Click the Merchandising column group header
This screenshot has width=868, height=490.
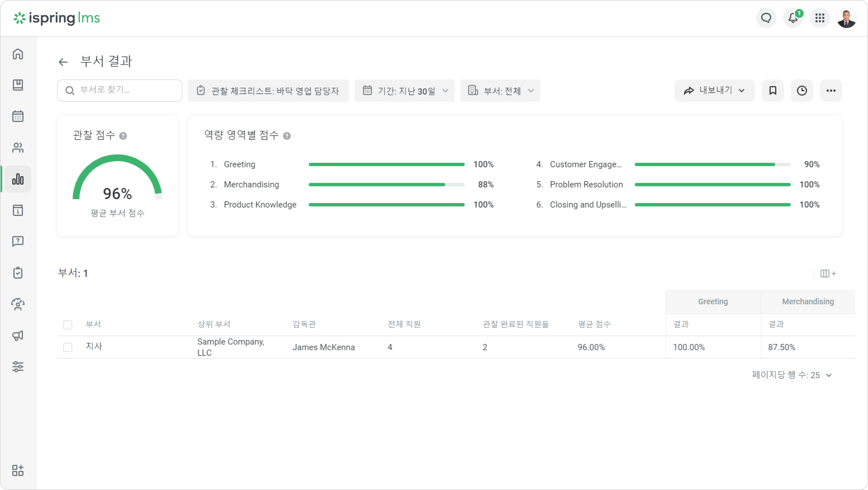tap(808, 302)
